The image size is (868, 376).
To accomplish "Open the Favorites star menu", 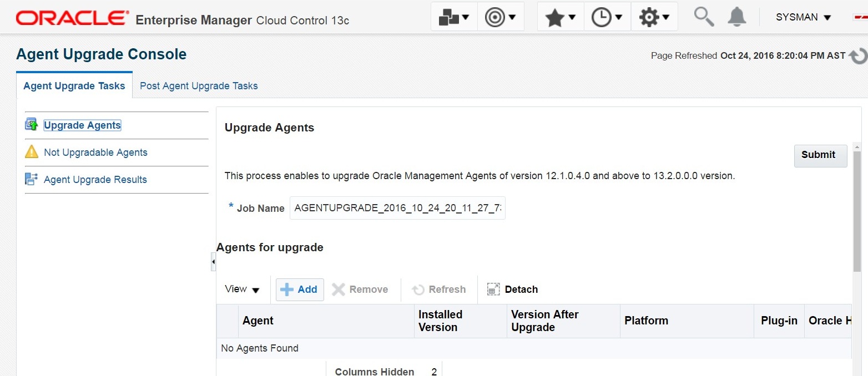I will tap(561, 17).
